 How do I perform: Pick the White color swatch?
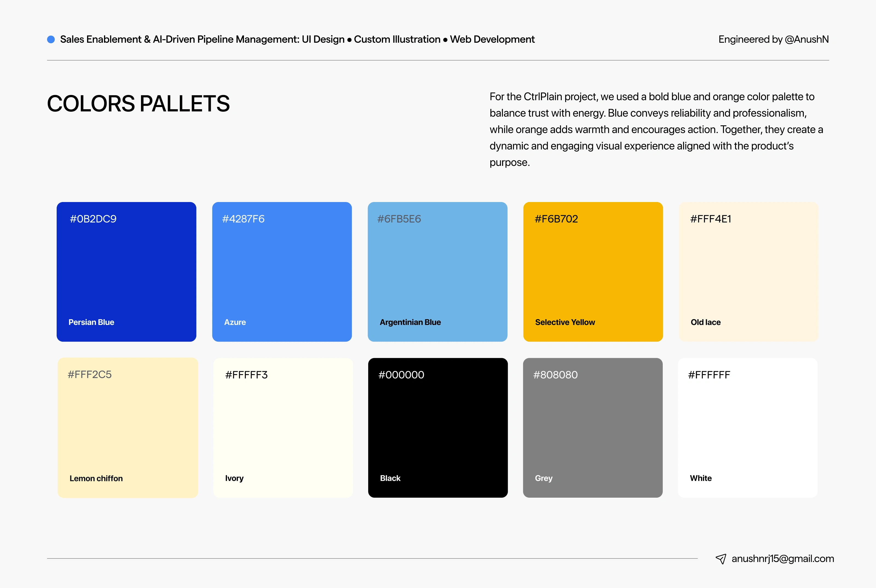748,428
